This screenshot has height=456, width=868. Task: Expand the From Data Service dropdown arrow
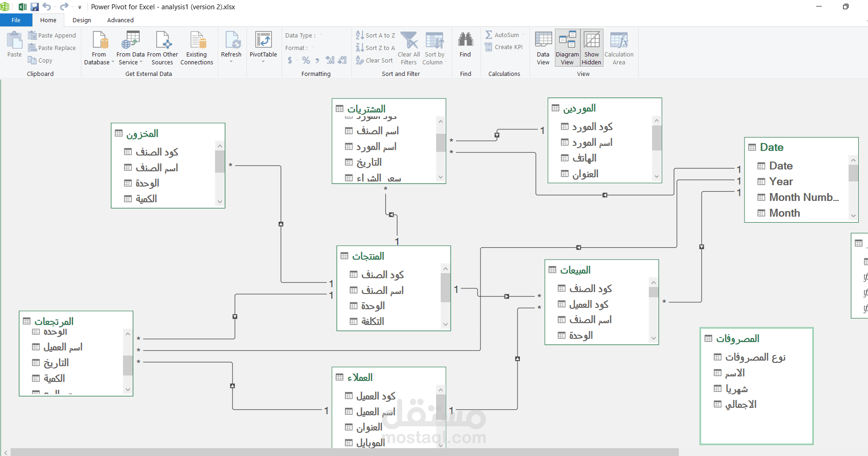(x=141, y=62)
